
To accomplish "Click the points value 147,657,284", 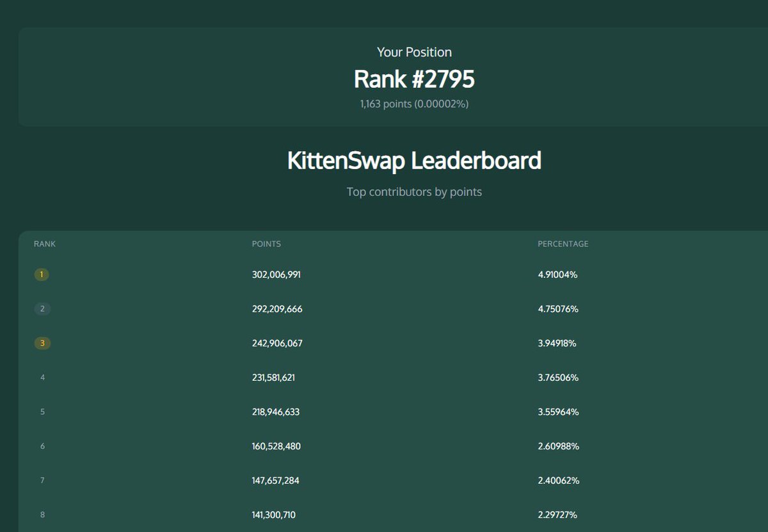I will click(276, 480).
